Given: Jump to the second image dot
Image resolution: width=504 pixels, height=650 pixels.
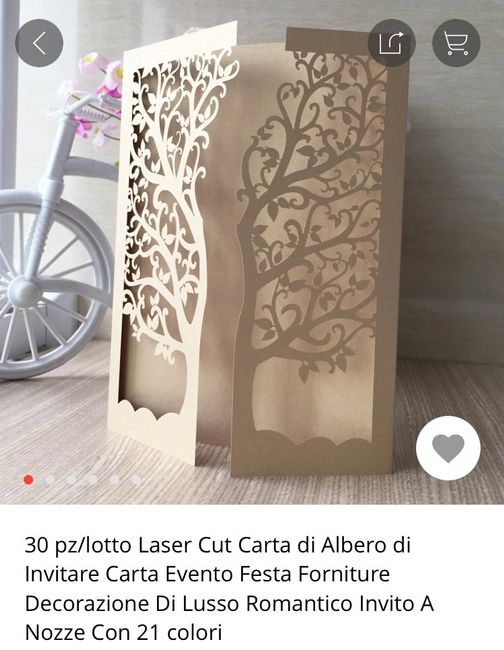Looking at the screenshot, I should click(50, 480).
